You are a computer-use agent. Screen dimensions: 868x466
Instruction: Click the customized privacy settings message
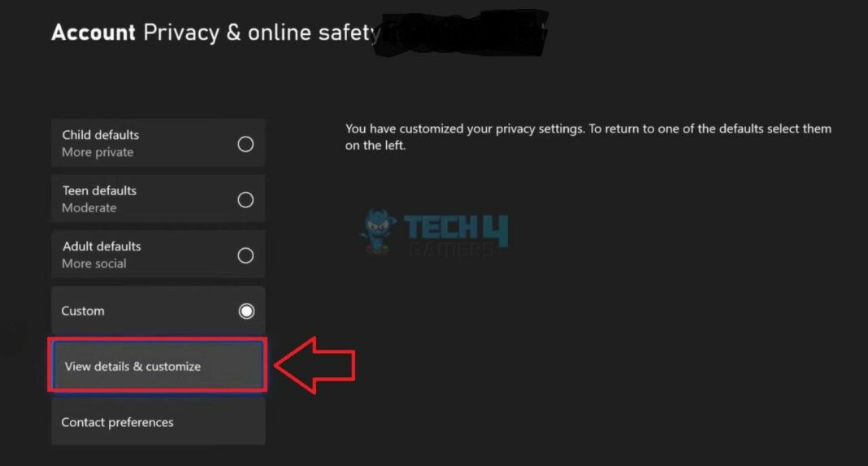pos(588,137)
